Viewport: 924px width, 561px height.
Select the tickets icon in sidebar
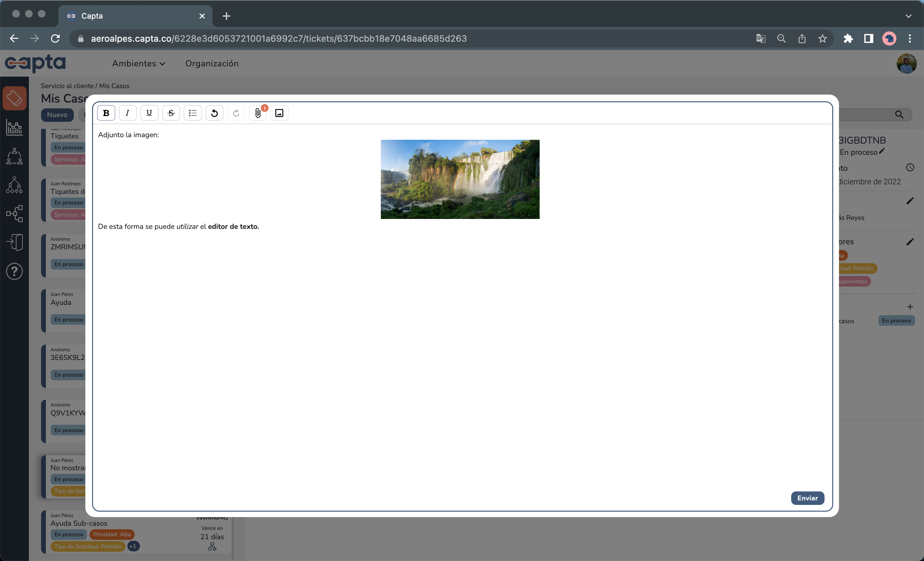15,98
